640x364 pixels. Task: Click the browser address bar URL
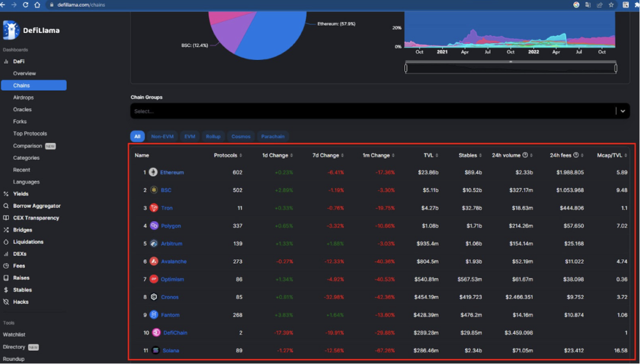(81, 5)
